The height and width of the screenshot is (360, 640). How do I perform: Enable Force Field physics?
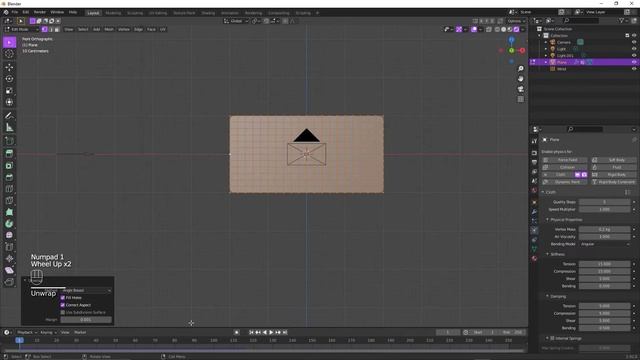point(565,160)
